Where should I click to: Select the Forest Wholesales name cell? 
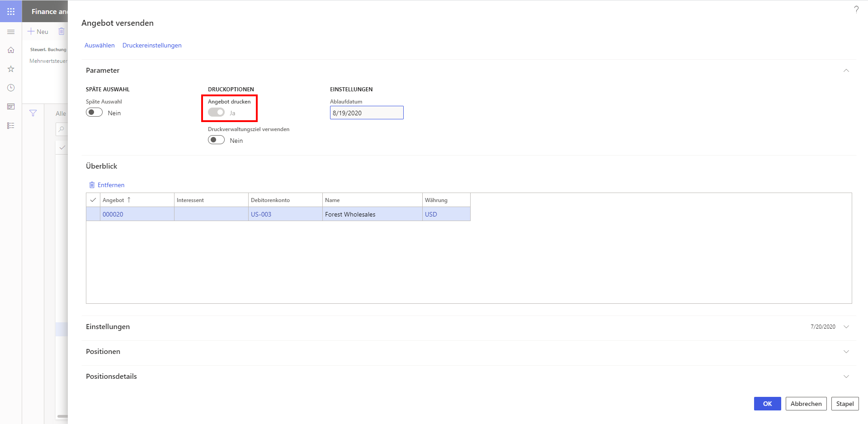coord(372,214)
